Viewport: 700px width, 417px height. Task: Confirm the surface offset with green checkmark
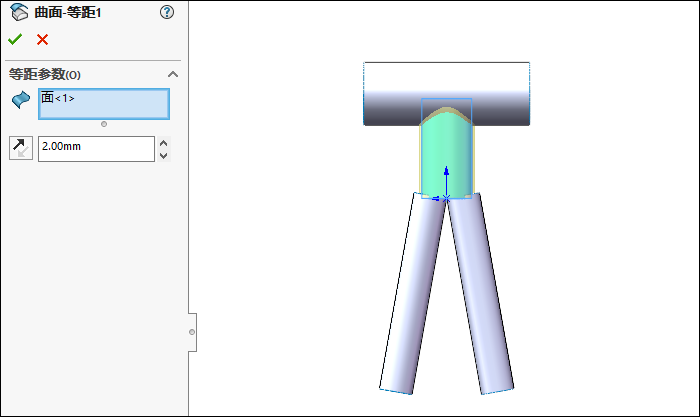(x=15, y=40)
